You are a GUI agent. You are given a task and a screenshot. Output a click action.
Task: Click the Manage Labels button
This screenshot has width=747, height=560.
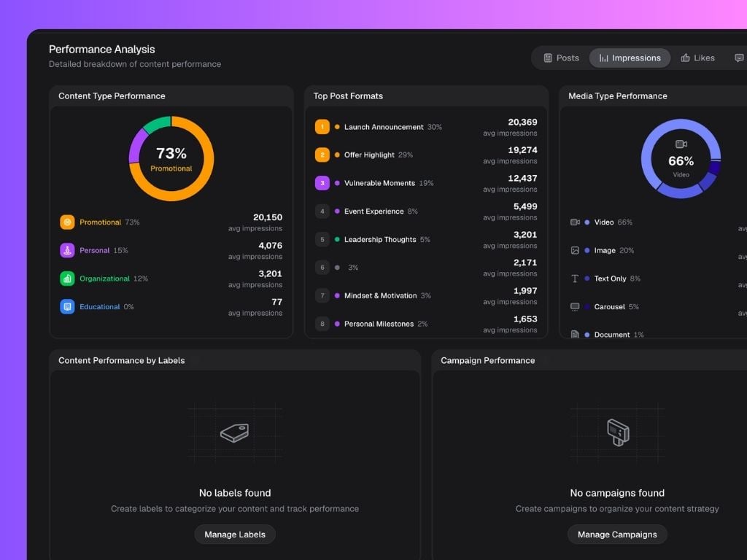[235, 534]
